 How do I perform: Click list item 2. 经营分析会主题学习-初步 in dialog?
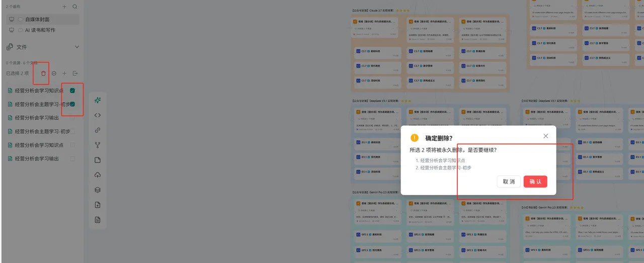443,168
